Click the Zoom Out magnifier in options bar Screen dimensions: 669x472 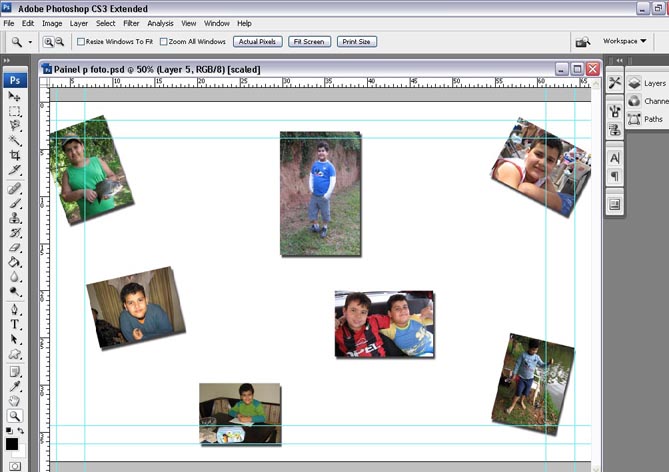[x=59, y=42]
